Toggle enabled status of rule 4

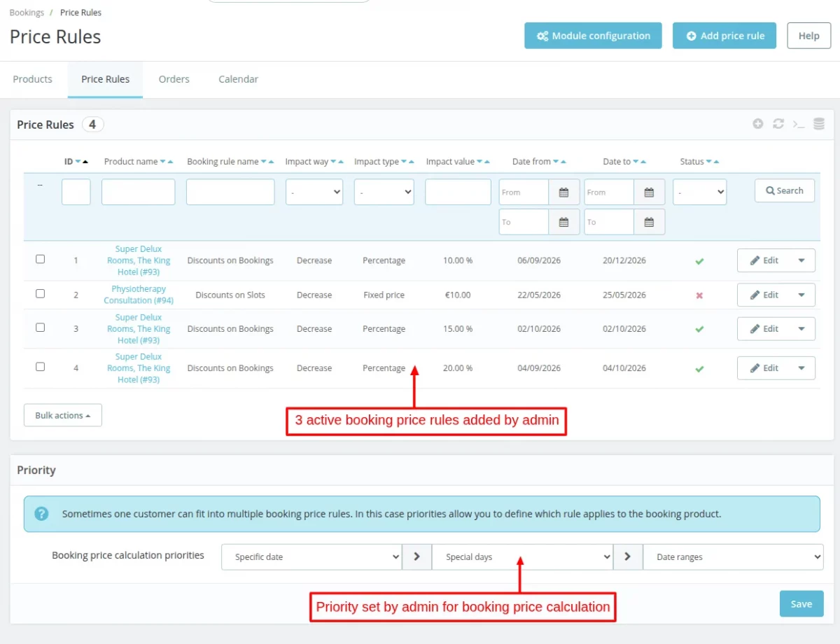coord(699,369)
